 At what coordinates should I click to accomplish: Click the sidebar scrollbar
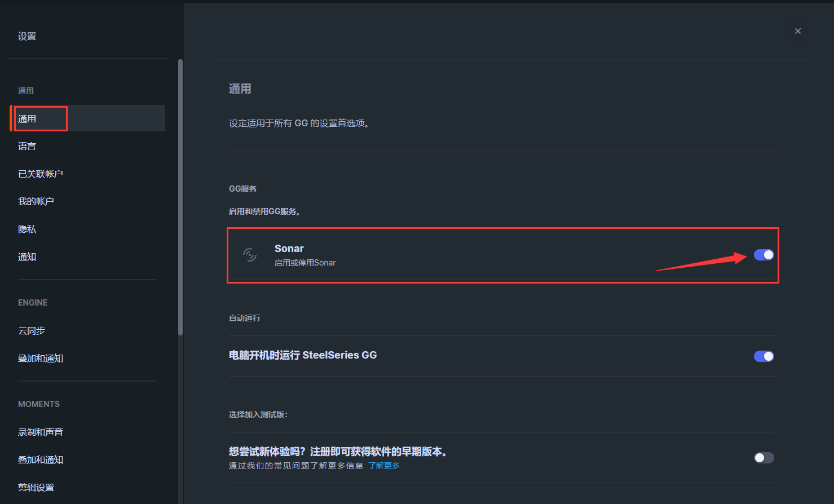point(180,197)
